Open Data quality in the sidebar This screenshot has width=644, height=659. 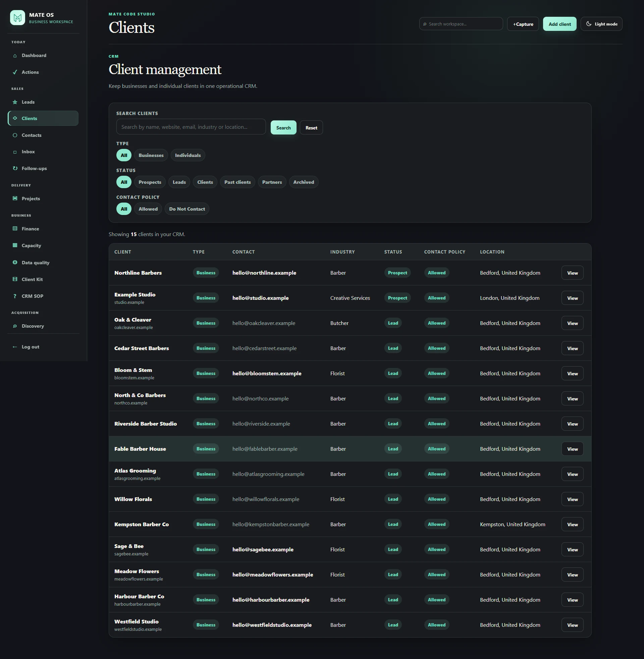(43, 262)
